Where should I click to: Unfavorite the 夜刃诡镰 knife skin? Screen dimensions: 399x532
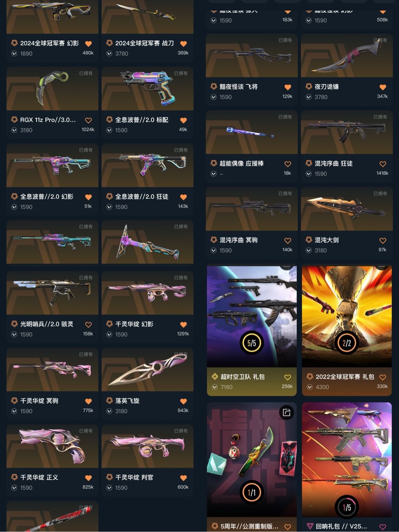[x=383, y=87]
